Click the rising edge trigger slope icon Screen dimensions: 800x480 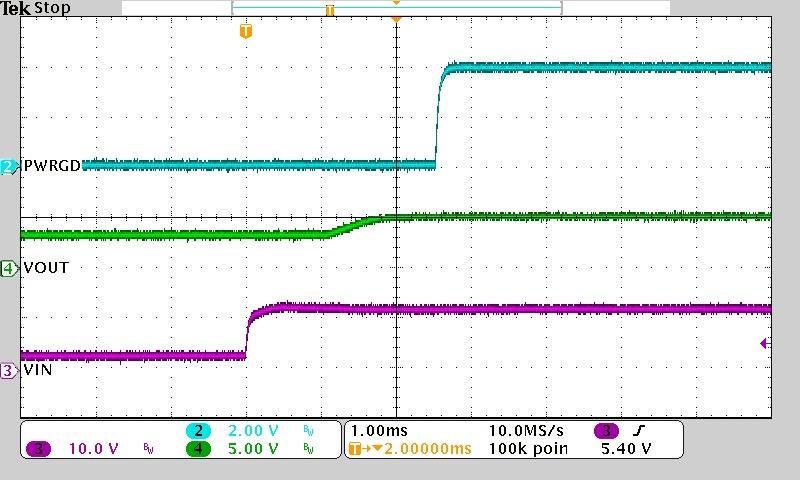click(636, 431)
